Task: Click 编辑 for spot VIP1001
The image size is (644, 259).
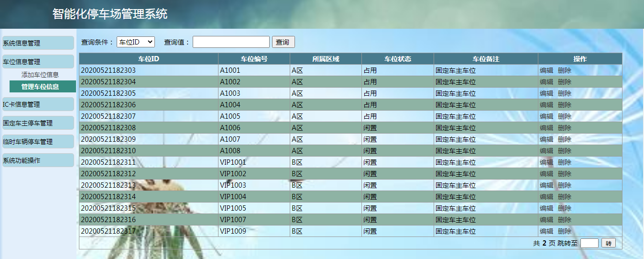Action: (x=546, y=162)
